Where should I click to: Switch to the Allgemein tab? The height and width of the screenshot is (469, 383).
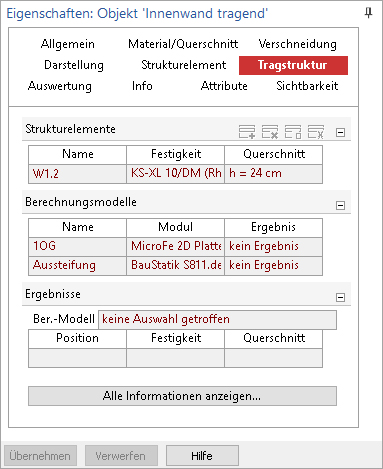coord(68,44)
